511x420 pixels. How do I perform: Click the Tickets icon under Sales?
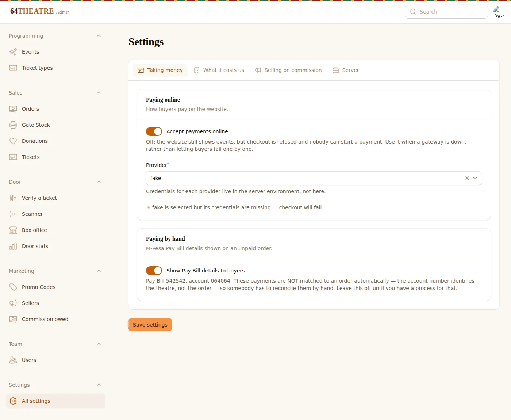(13, 157)
